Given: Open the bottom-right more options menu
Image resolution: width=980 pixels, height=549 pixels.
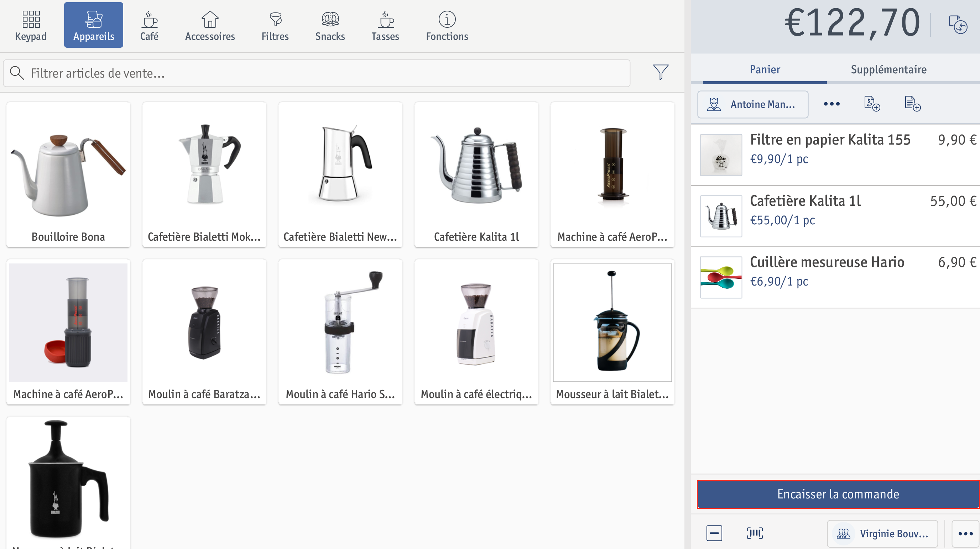Looking at the screenshot, I should tap(965, 534).
